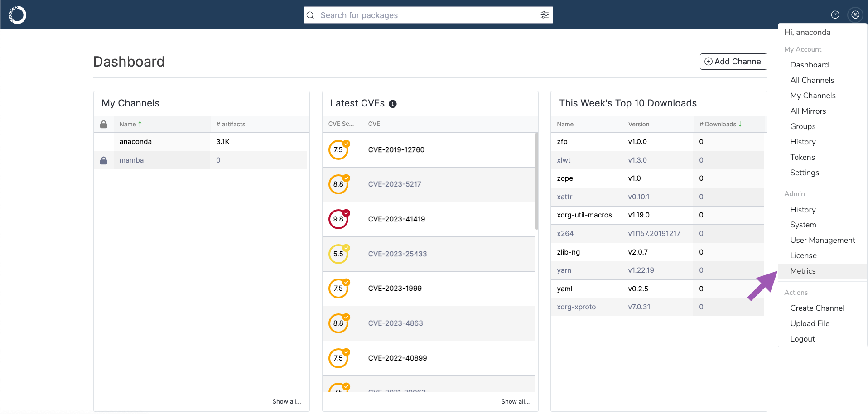The image size is (868, 414).
Task: Choose Tokens under My Account
Action: coord(802,157)
